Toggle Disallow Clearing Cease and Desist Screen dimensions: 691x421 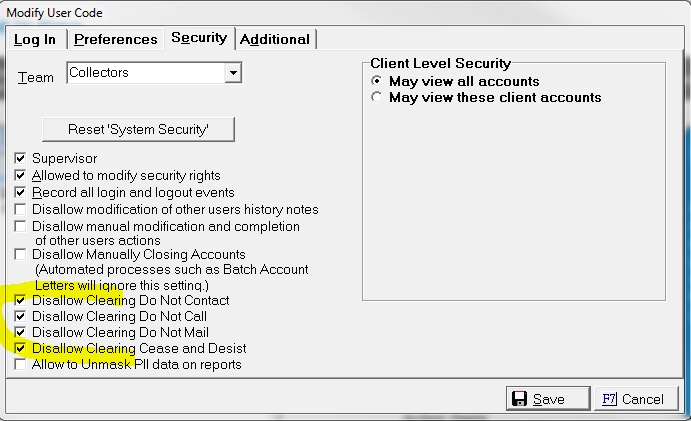coord(21,349)
